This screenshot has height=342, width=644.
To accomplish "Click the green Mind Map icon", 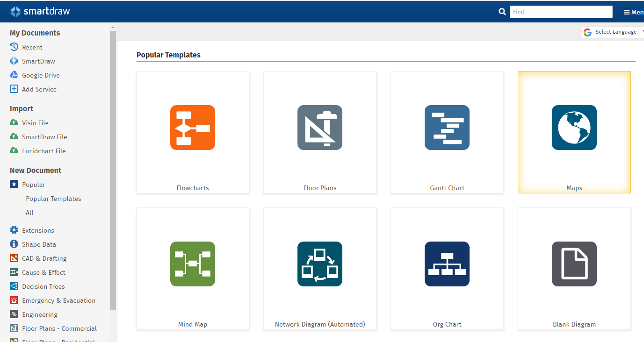I will coord(193,264).
